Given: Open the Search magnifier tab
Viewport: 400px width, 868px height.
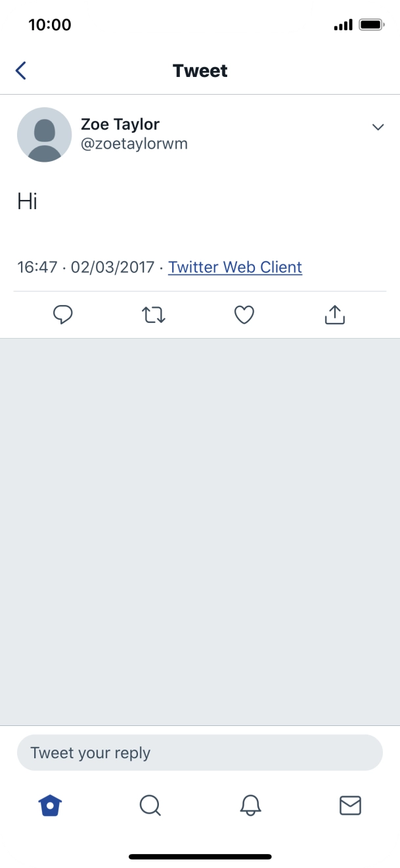Looking at the screenshot, I should (x=150, y=805).
